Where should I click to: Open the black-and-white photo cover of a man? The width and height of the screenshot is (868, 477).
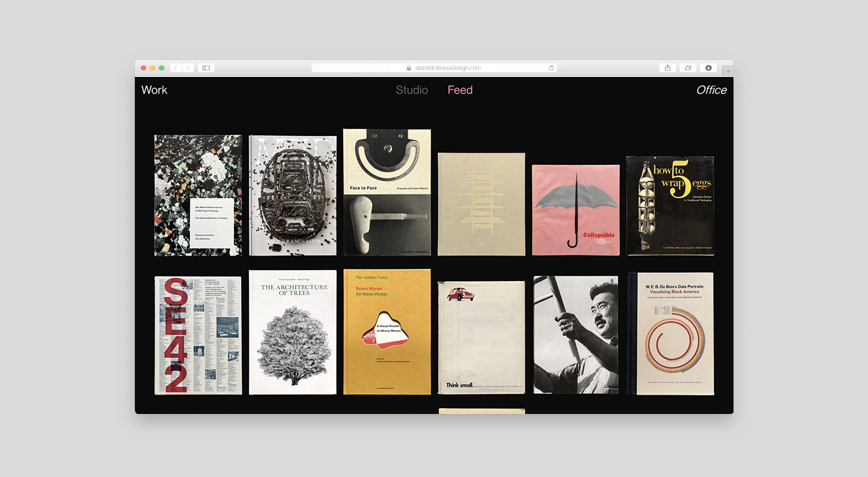(x=576, y=335)
